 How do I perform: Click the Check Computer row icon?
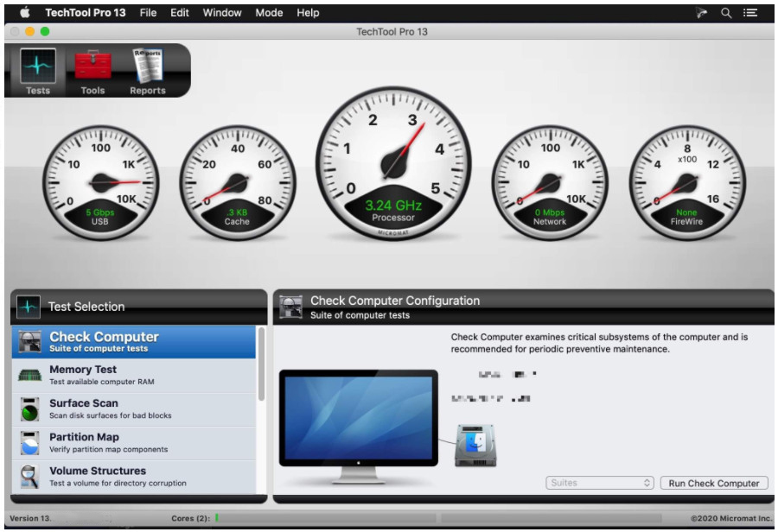29,342
